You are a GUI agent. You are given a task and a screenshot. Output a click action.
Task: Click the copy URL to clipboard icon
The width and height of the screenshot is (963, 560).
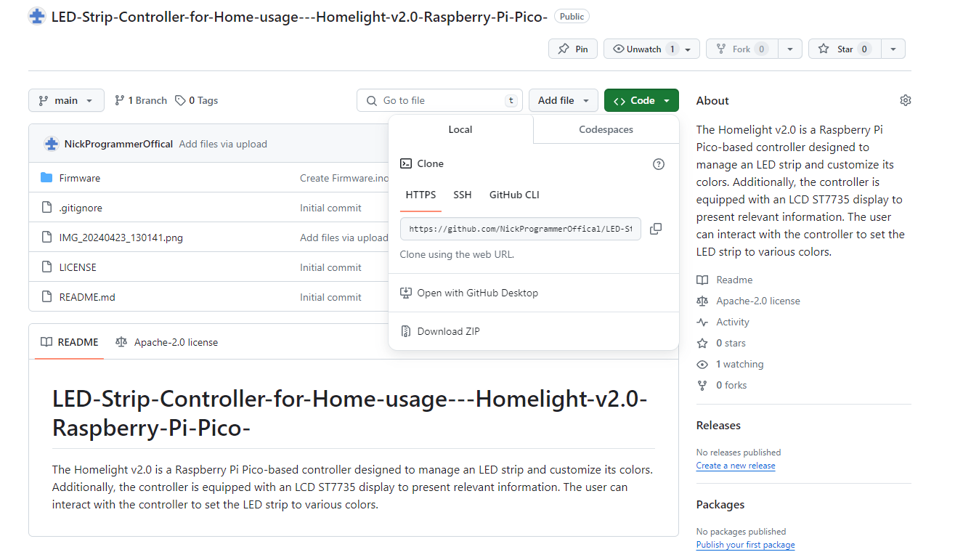[656, 229]
